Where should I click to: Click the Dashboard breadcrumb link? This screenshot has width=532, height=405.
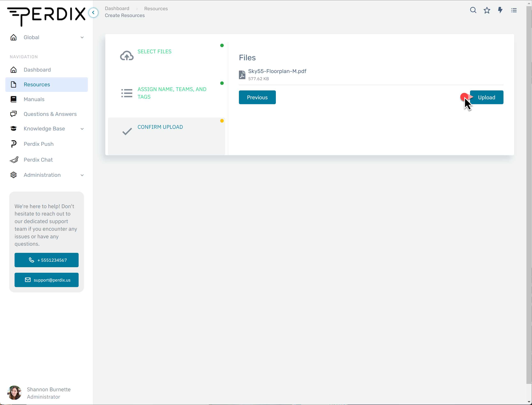point(117,8)
